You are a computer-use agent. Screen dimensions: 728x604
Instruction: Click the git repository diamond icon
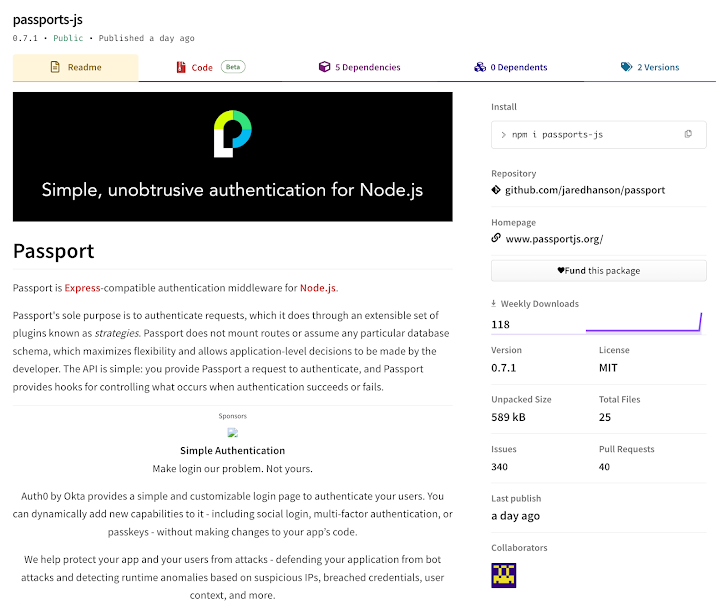tap(496, 189)
